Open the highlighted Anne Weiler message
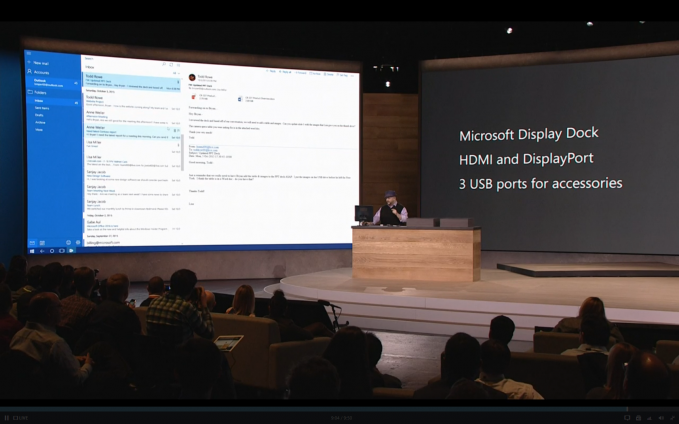Screen dimensions: 679x424 pos(132,132)
